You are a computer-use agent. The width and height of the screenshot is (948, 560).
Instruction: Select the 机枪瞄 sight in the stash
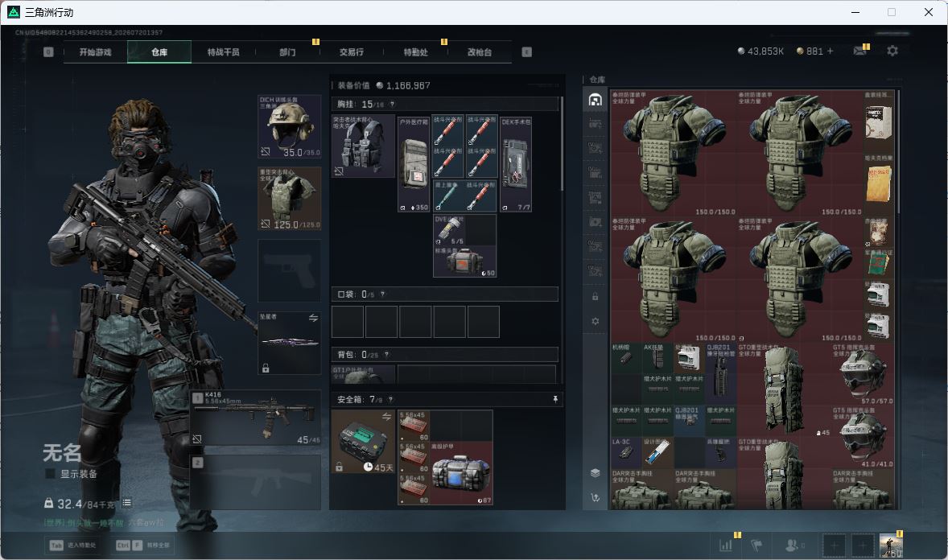626,359
